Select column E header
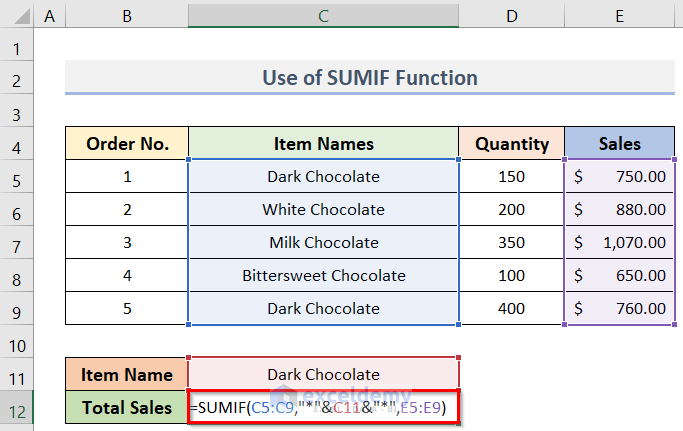The height and width of the screenshot is (431, 683). [620, 15]
